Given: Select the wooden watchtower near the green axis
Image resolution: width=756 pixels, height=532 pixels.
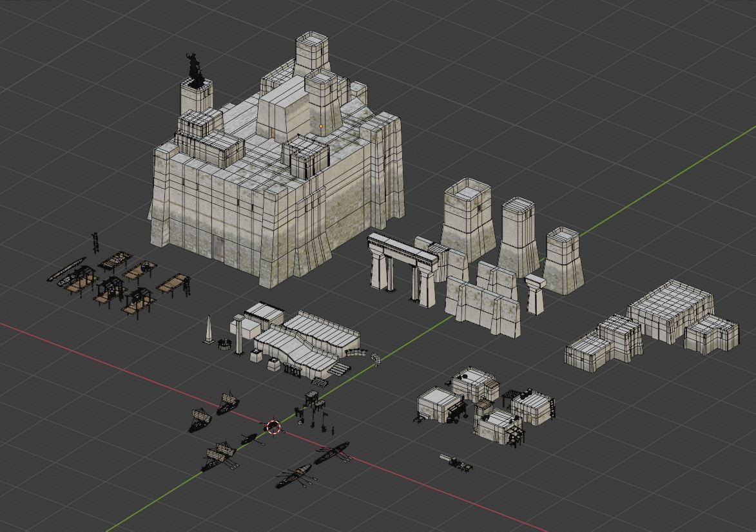Looking at the screenshot, I should coord(311,399).
